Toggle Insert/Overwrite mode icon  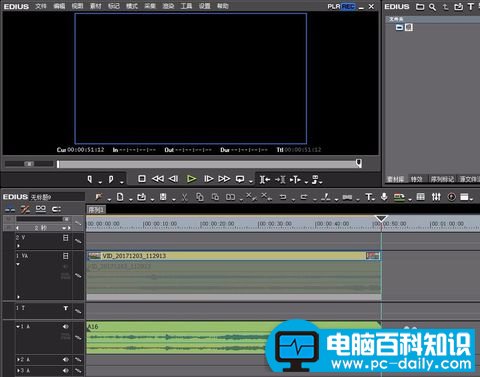pyautogui.click(x=10, y=210)
